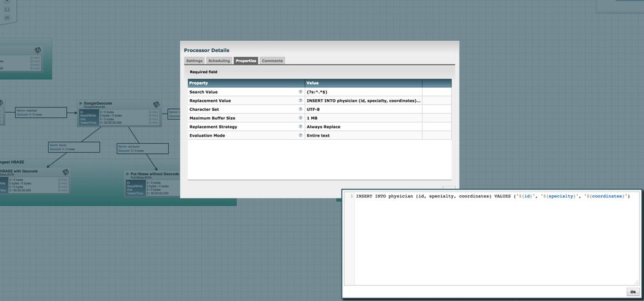The image size is (644, 301).
Task: Edit the 1 MB buffer size value
Action: (x=364, y=118)
